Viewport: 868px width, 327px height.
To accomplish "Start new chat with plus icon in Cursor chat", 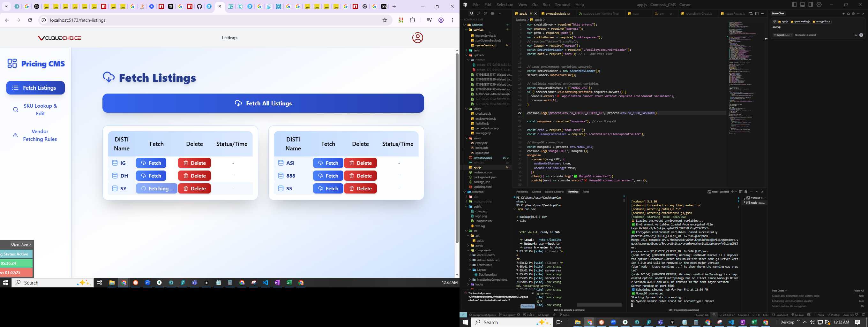I will pyautogui.click(x=843, y=13).
